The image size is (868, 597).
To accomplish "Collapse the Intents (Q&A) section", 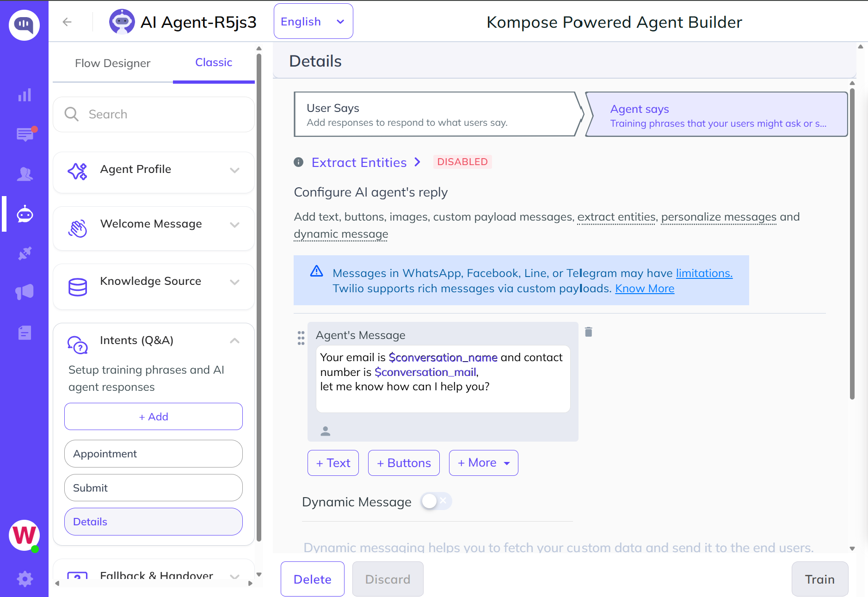I will [234, 341].
